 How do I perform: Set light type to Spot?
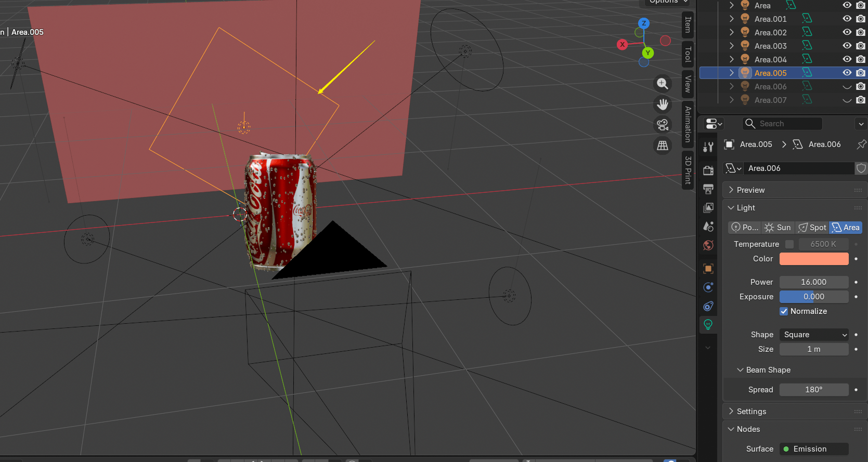point(812,228)
